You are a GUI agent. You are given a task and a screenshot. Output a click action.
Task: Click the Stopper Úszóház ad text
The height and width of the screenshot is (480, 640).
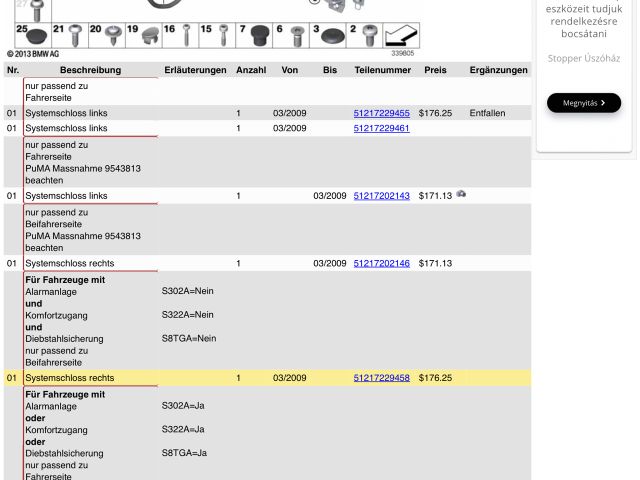pyautogui.click(x=584, y=58)
